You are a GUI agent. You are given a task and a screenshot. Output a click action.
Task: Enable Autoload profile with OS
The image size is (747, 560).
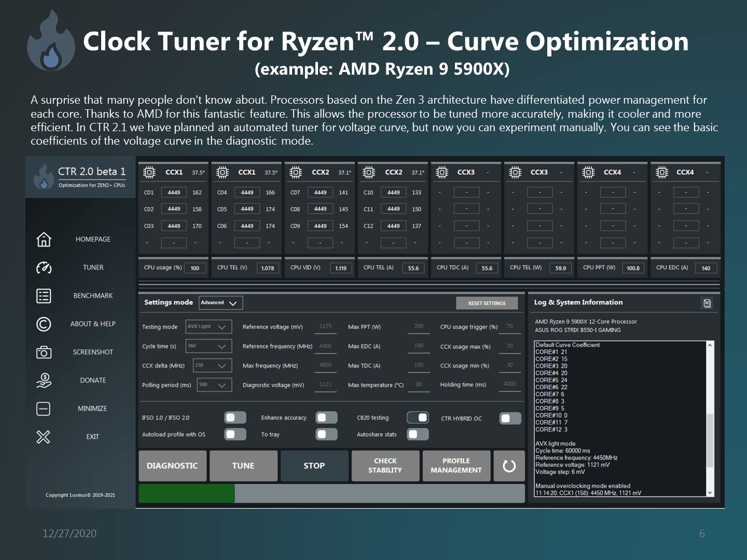click(x=235, y=434)
